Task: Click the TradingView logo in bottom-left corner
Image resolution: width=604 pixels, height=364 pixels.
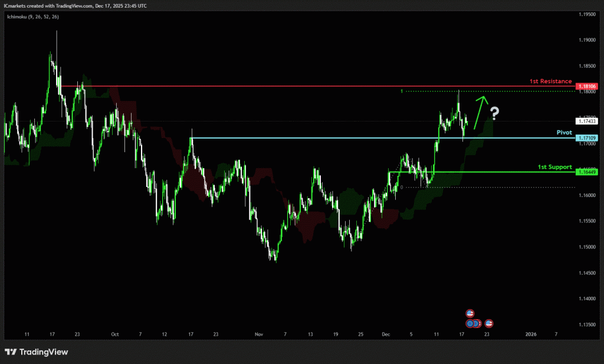Action: click(37, 352)
